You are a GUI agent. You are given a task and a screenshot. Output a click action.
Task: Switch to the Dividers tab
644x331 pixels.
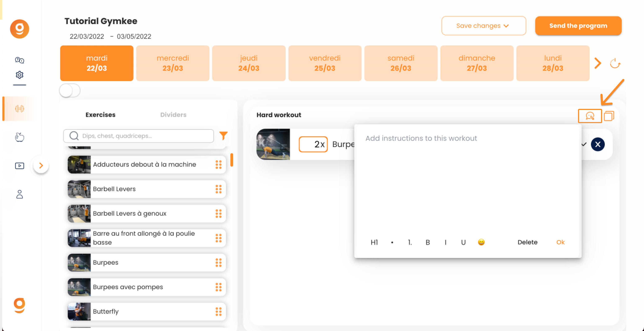coord(173,115)
